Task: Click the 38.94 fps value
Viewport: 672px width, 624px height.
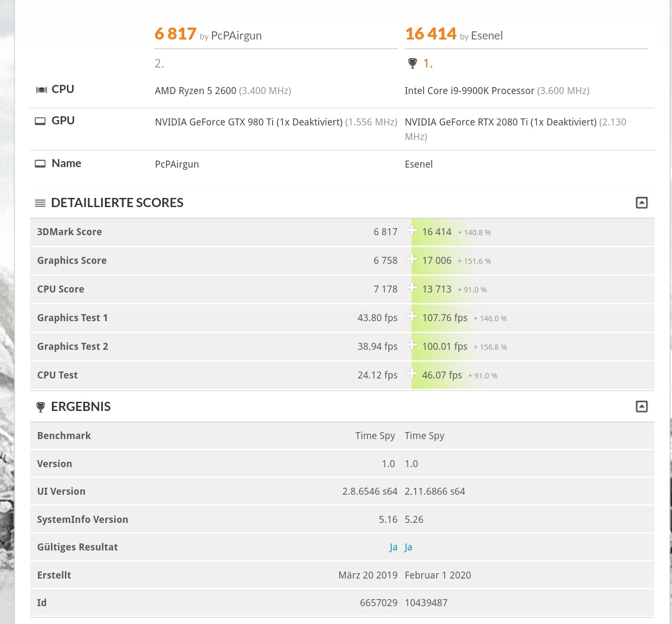Action: pyautogui.click(x=377, y=347)
